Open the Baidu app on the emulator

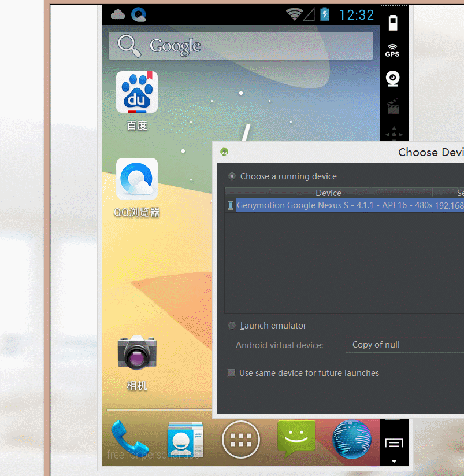pyautogui.click(x=137, y=92)
